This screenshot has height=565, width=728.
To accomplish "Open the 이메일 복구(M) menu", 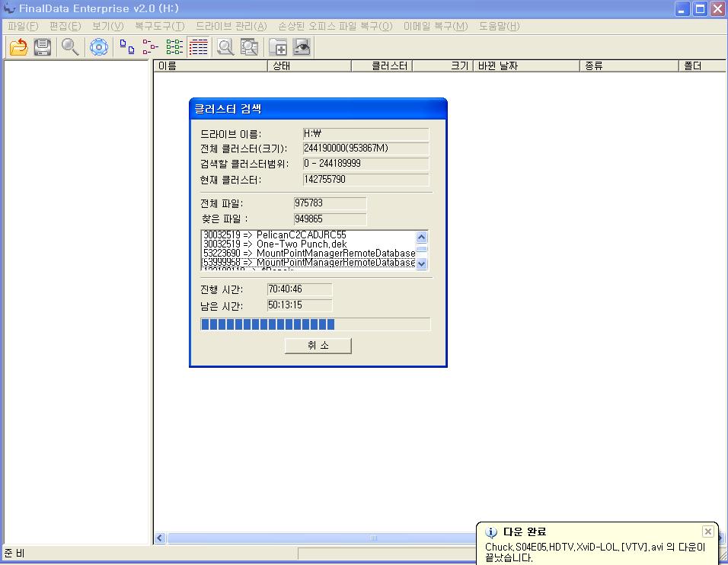I will (x=436, y=27).
